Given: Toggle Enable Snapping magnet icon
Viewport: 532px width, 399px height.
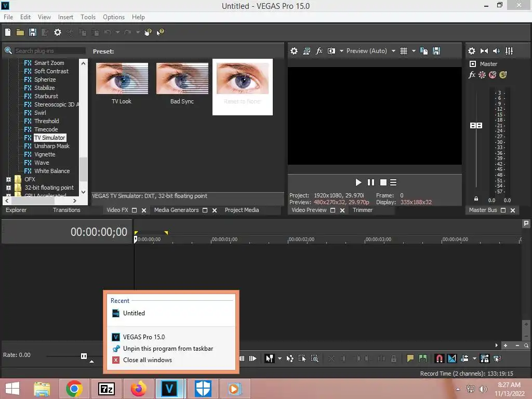Looking at the screenshot, I should tap(439, 358).
